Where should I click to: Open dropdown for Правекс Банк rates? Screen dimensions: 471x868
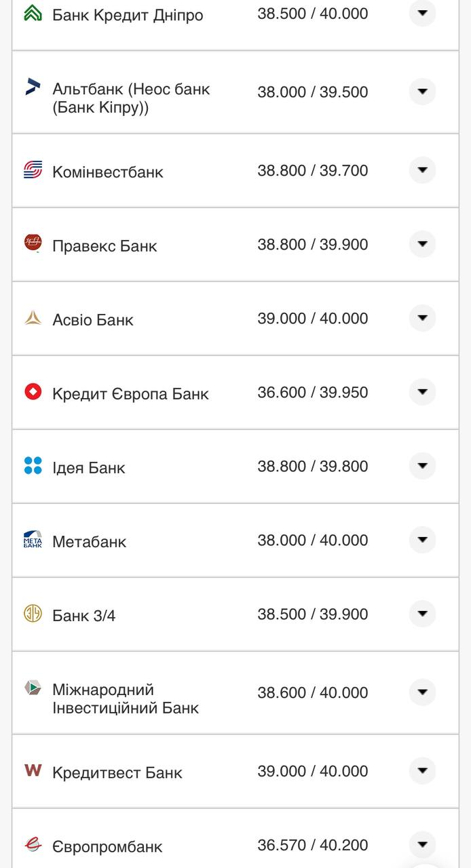[x=422, y=244]
